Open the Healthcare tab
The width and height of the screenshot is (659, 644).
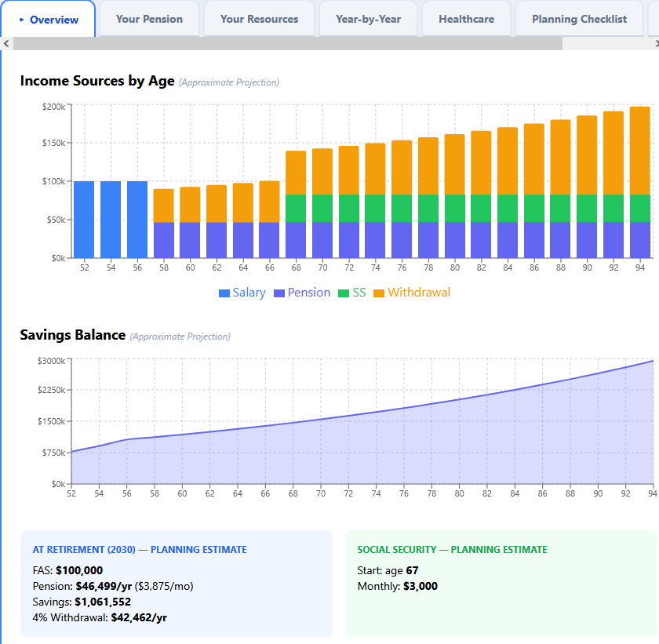click(x=466, y=18)
